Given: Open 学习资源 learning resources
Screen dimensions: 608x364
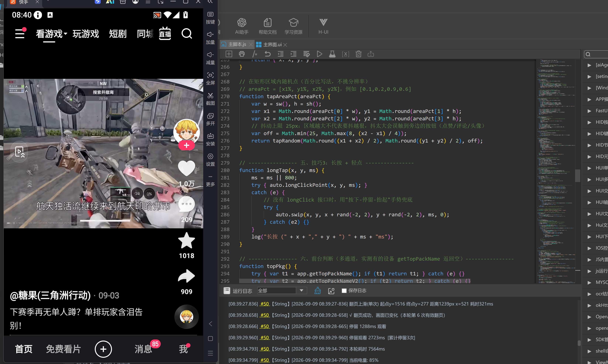Looking at the screenshot, I should pos(293,26).
